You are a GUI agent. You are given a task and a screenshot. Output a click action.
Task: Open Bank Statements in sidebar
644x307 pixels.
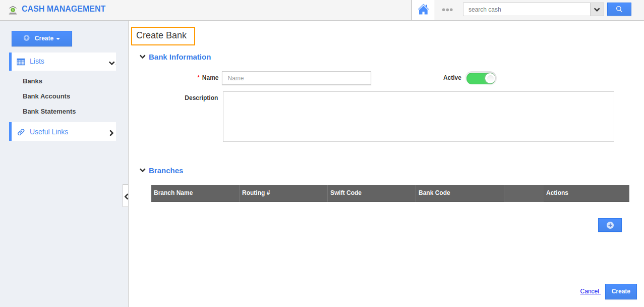pyautogui.click(x=49, y=112)
